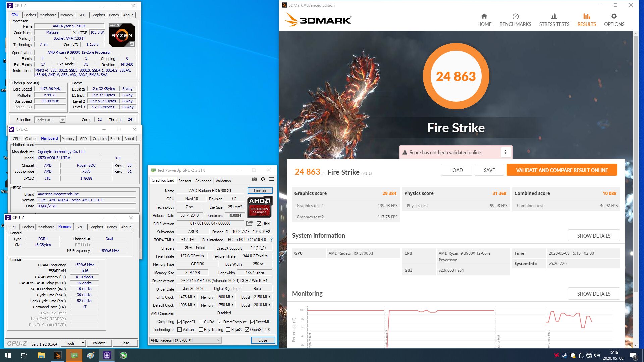The width and height of the screenshot is (644, 362).
Task: Toggle CUDA checkbox
Action: coord(201,322)
